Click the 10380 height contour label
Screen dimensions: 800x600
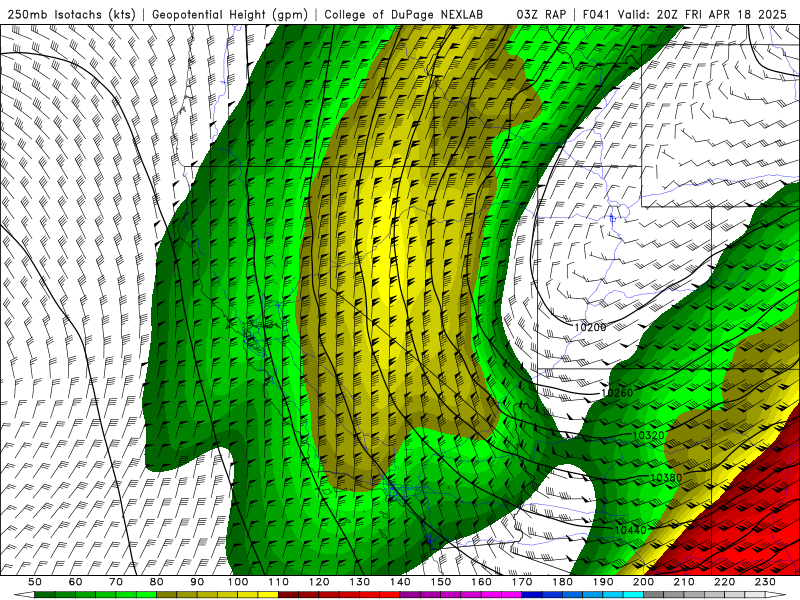pos(666,478)
